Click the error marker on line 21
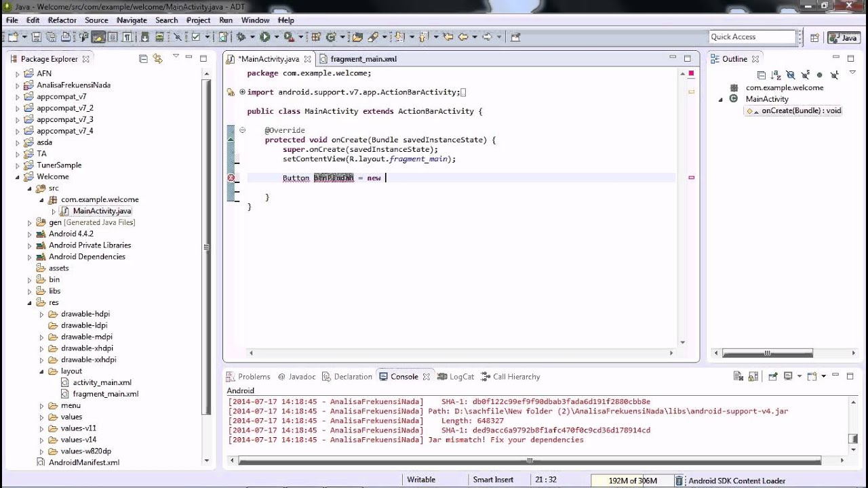The image size is (868, 488). click(x=231, y=178)
